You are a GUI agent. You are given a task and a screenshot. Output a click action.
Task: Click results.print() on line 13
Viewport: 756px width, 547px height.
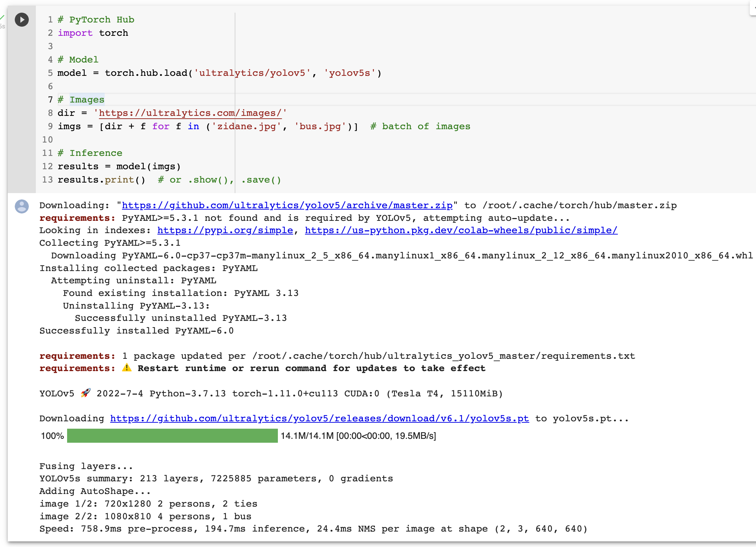coord(102,180)
